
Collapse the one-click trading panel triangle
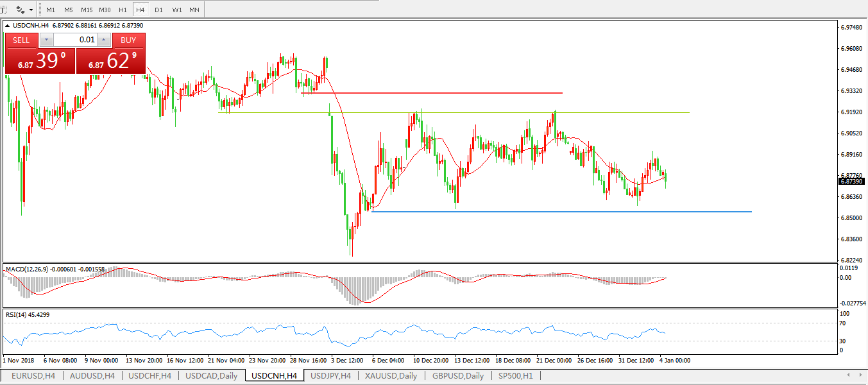pyautogui.click(x=8, y=26)
